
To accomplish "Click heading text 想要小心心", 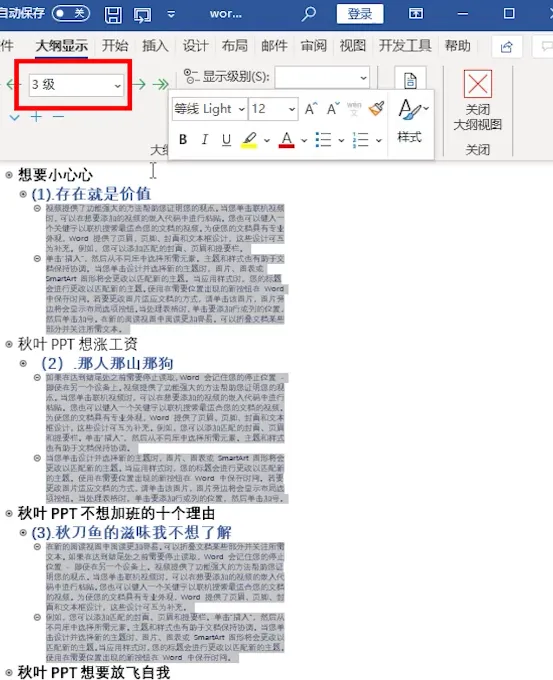I will 55,175.
